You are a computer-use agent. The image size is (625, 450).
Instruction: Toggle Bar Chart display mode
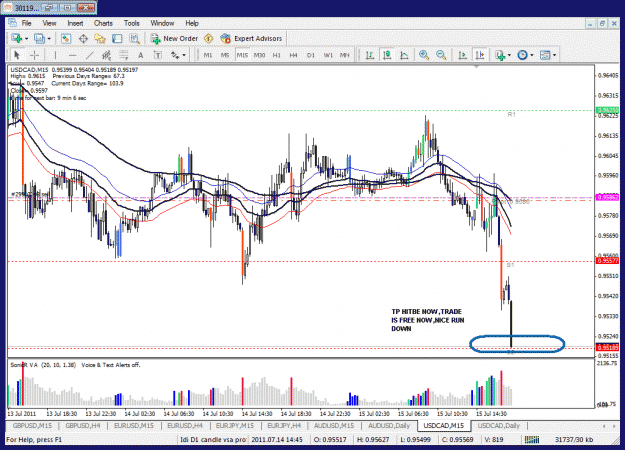369,55
